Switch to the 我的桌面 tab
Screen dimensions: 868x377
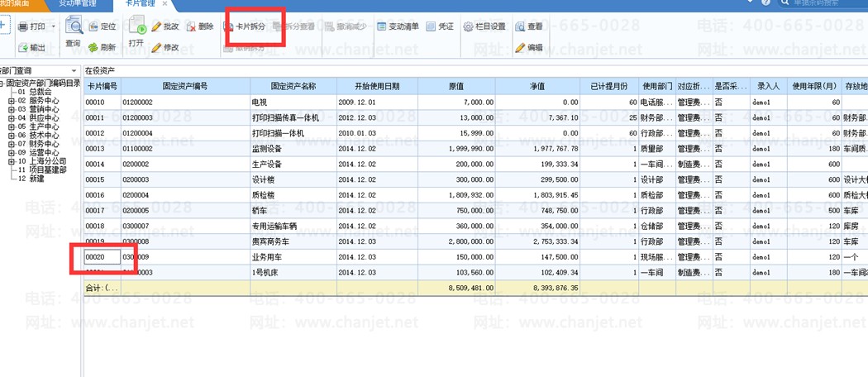[x=13, y=3]
